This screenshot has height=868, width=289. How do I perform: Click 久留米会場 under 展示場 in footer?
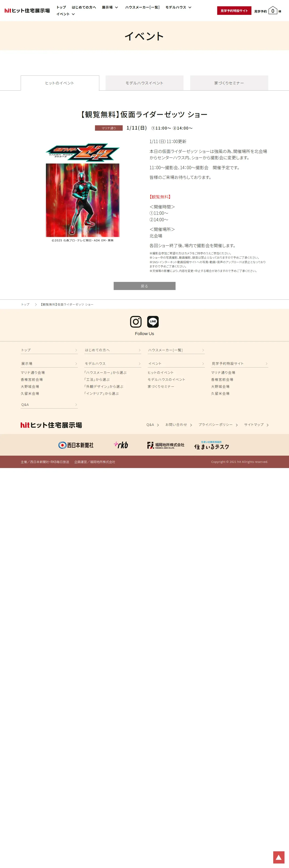30,394
